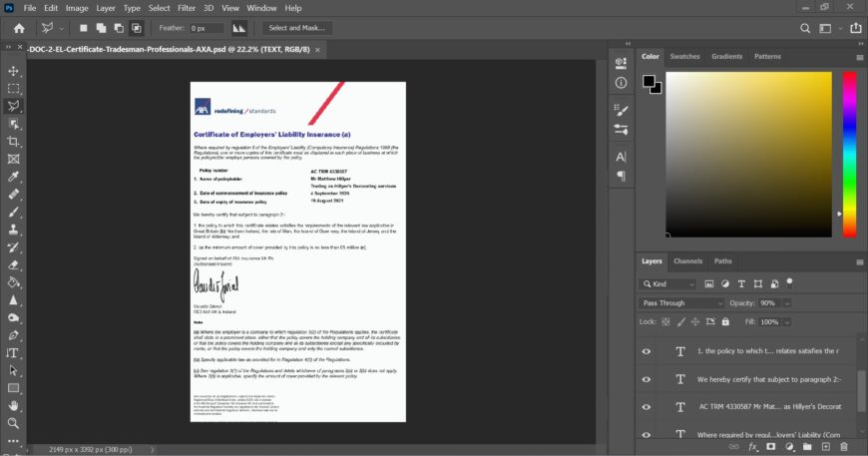Add a layer style with fx icon
Viewport: 868px width, 456px height.
tap(753, 447)
